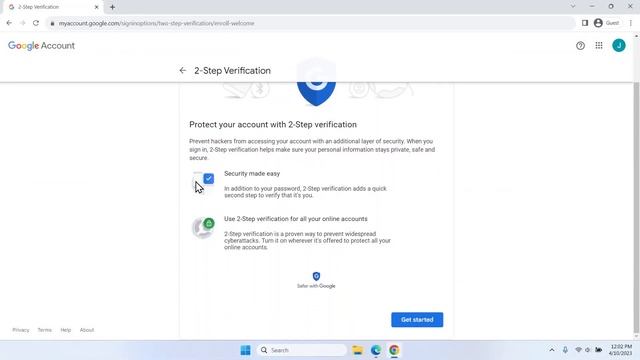Viewport: 640px width, 360px height.
Task: Click the browser forward arrow
Action: [22, 23]
